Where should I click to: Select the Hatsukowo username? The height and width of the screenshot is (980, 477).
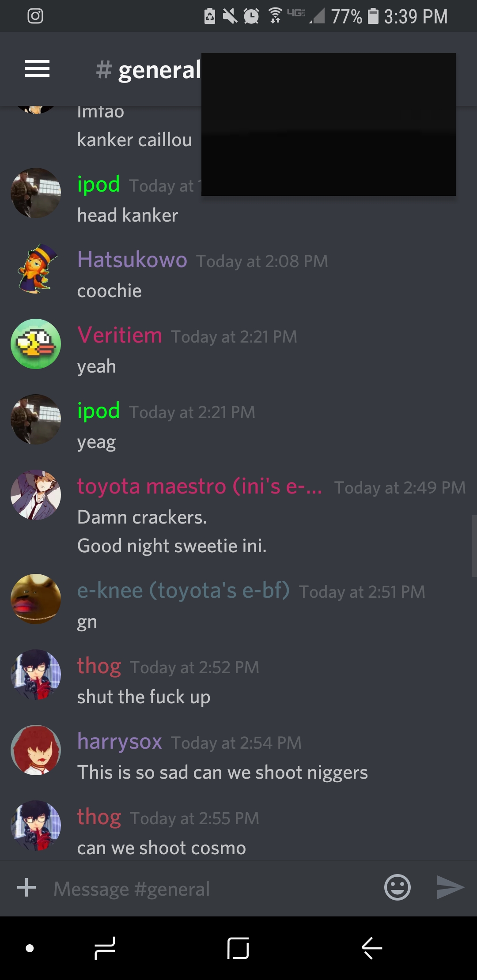(x=132, y=260)
